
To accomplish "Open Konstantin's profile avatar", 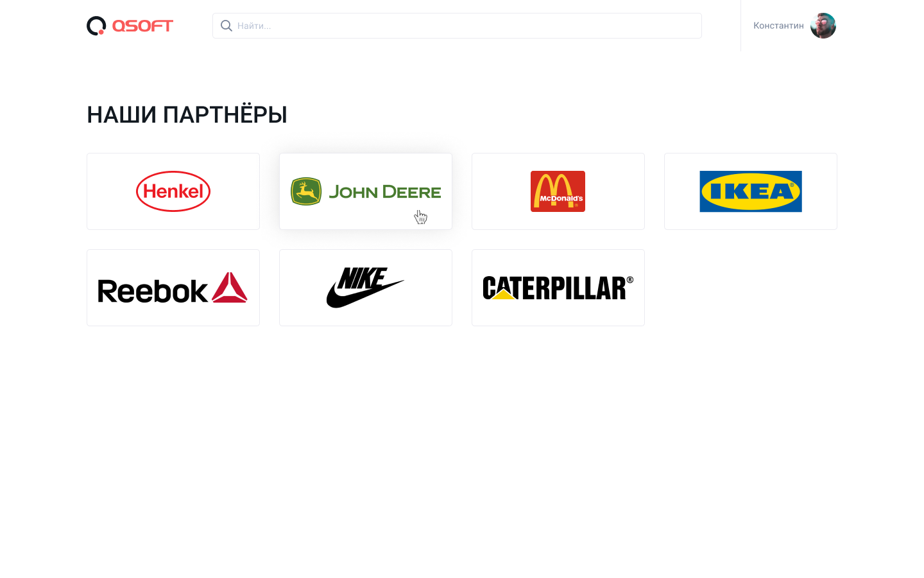I will (x=823, y=26).
